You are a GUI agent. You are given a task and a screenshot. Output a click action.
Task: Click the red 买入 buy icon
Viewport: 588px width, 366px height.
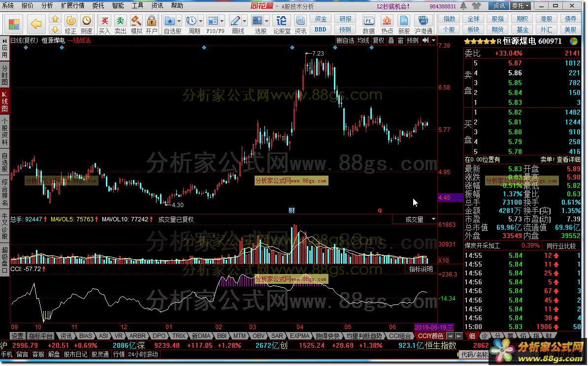(104, 24)
